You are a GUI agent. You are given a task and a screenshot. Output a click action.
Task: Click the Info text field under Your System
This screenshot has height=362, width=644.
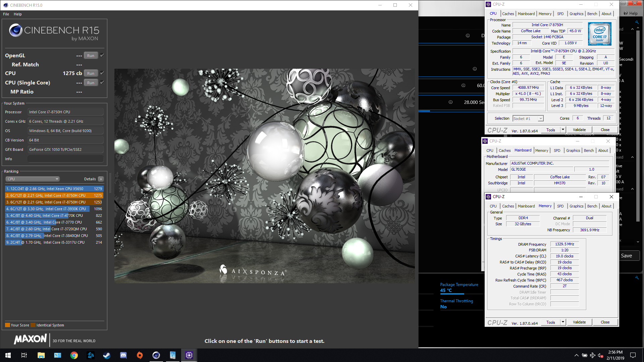(x=65, y=159)
